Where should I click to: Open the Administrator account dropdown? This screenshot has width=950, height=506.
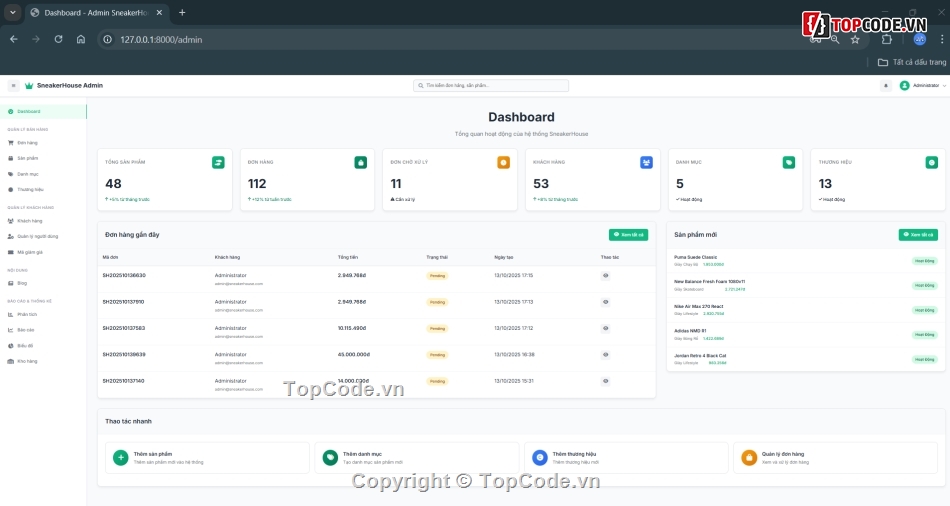click(x=923, y=86)
